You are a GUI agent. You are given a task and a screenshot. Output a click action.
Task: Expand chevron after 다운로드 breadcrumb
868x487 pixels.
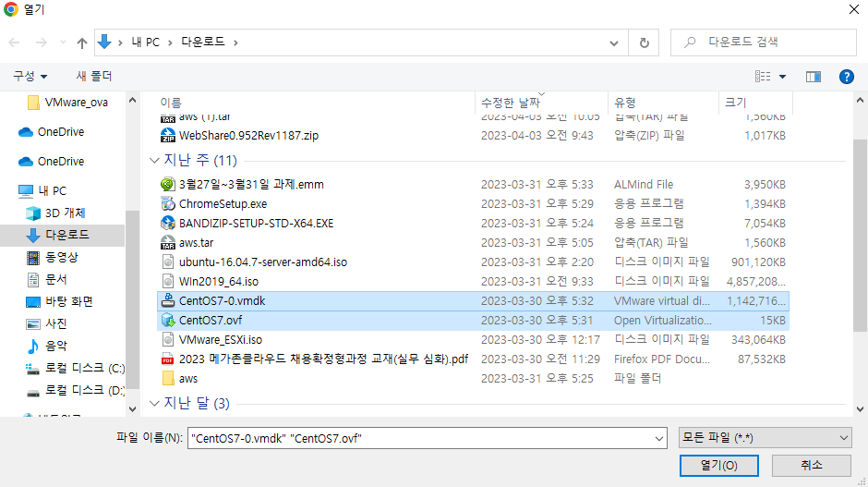tap(235, 43)
